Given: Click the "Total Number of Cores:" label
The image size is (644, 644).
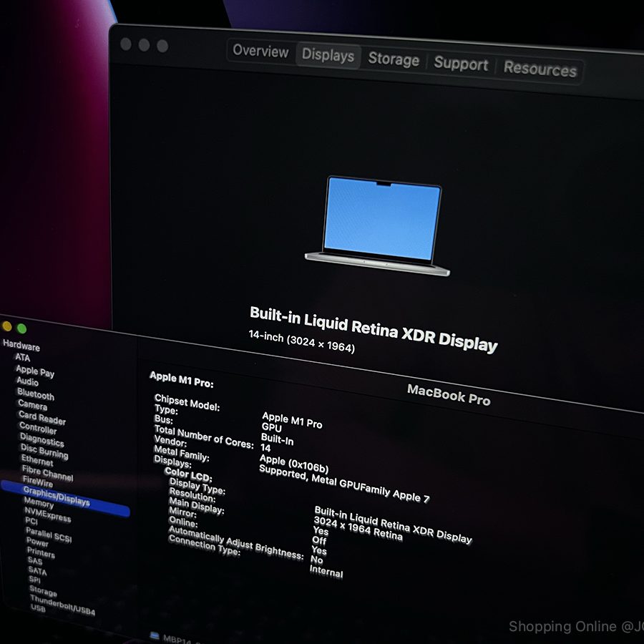Looking at the screenshot, I should click(204, 437).
